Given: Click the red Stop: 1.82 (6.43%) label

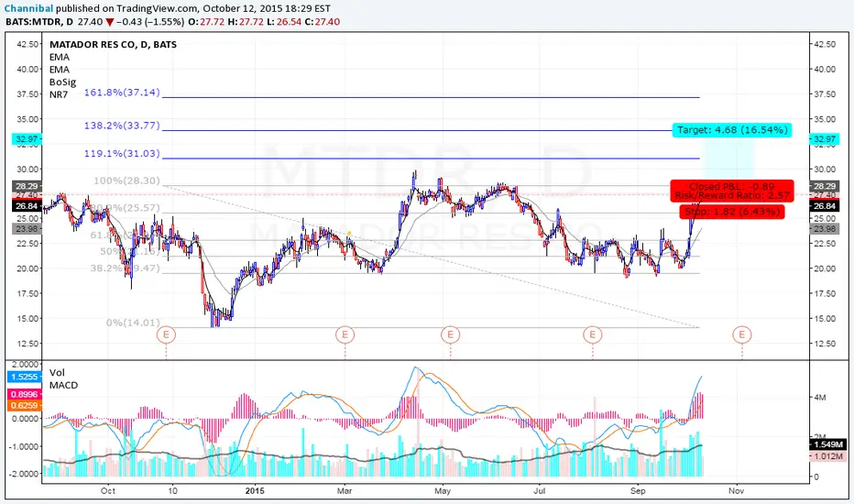Looking at the screenshot, I should 732,212.
